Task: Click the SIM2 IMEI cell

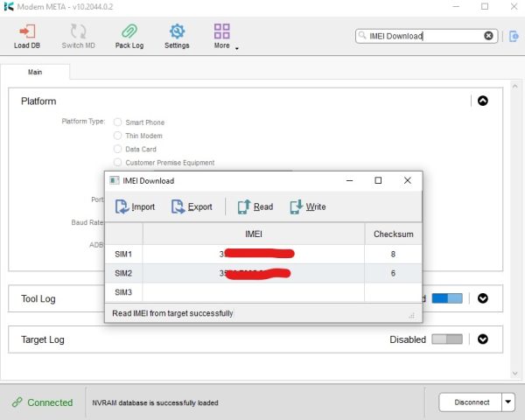Action: pyautogui.click(x=254, y=273)
